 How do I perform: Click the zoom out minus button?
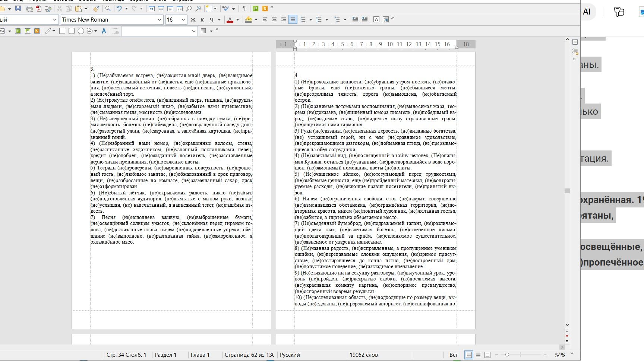click(496, 355)
